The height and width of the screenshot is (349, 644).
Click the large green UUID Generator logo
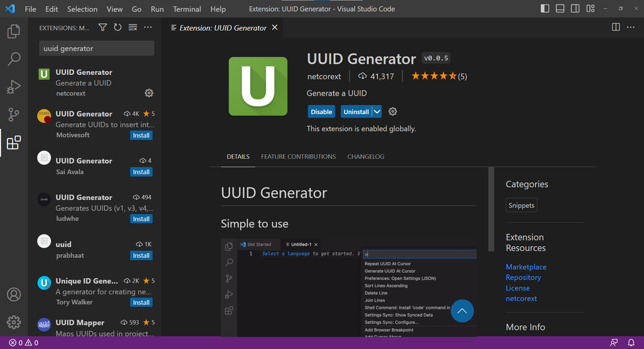click(258, 86)
